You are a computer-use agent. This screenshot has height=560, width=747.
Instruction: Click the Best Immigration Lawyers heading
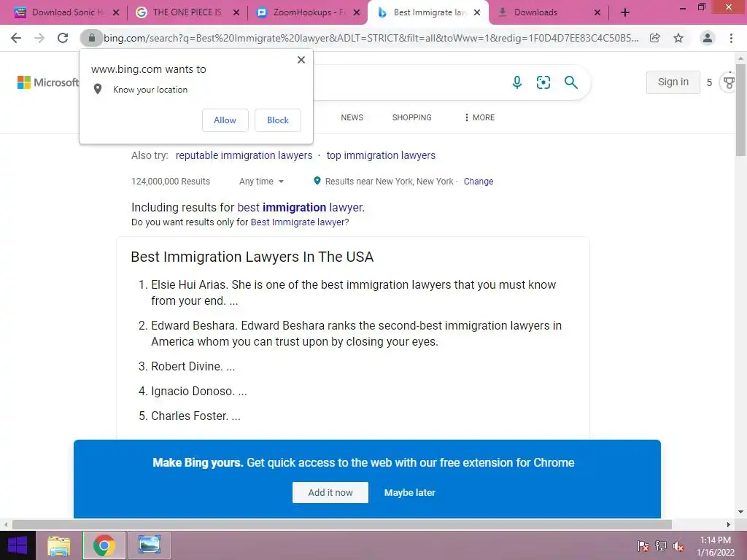tap(252, 257)
